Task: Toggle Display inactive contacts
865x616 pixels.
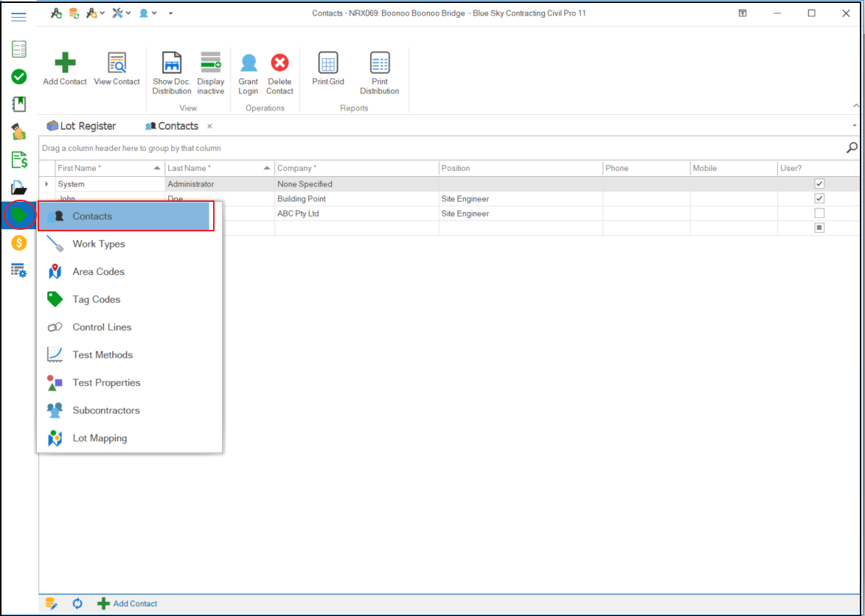Action: click(211, 63)
